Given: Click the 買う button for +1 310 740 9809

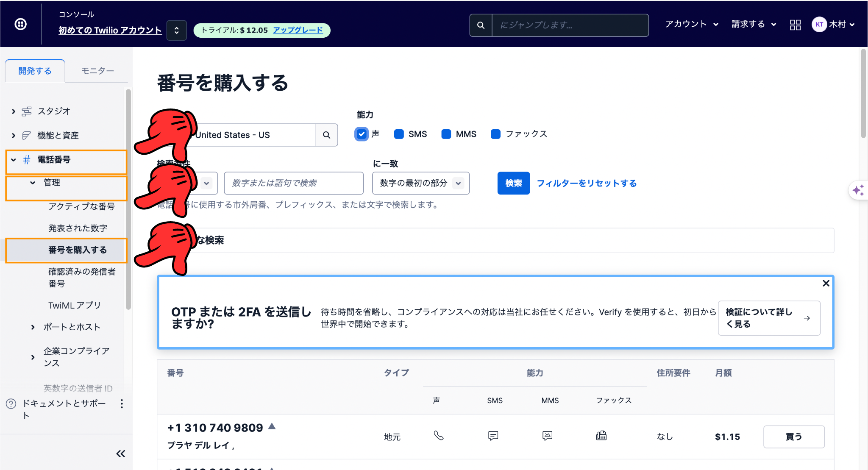Looking at the screenshot, I should [794, 437].
